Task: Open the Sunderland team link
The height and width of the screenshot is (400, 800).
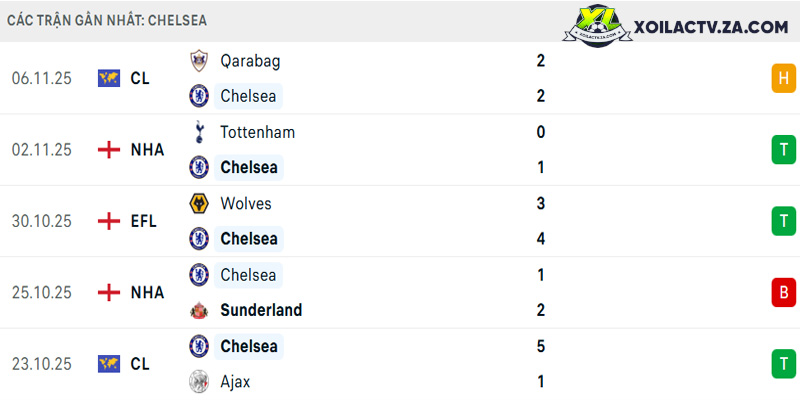Action: coord(261,310)
